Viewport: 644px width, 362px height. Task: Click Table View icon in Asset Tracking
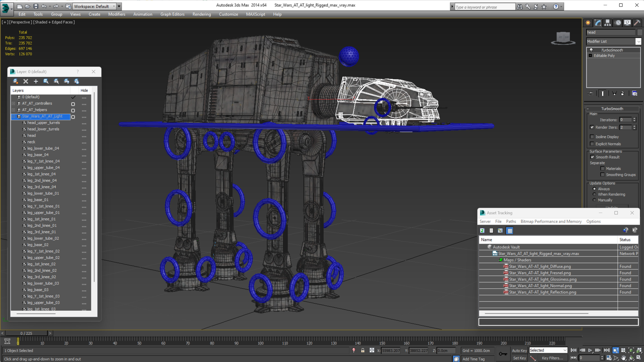tap(510, 231)
